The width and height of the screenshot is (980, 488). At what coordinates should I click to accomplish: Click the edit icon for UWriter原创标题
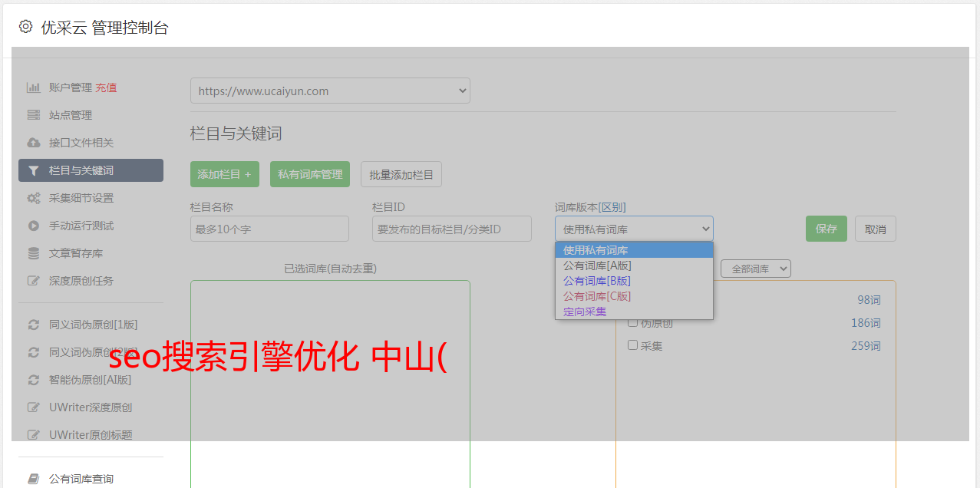pyautogui.click(x=33, y=435)
